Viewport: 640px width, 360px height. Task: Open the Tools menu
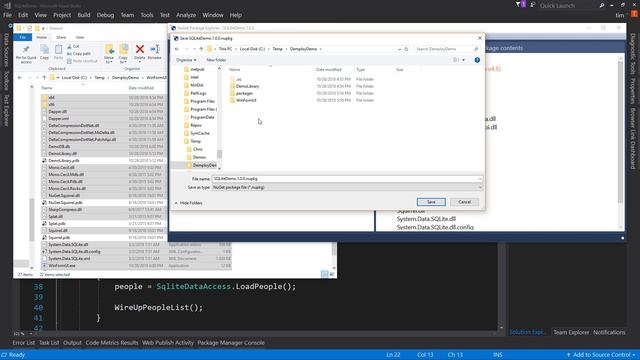[x=147, y=15]
